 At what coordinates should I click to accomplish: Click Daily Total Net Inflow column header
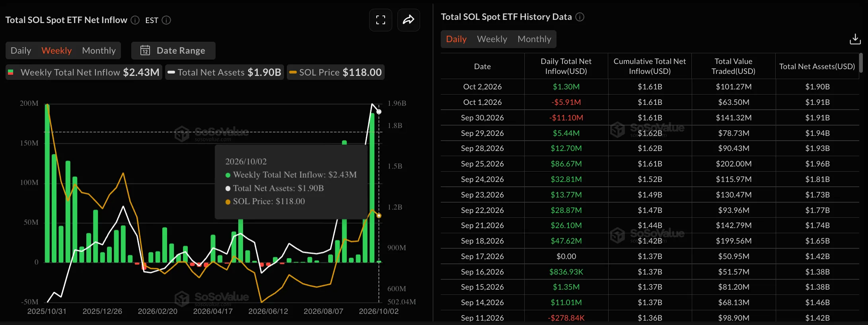[x=566, y=66]
